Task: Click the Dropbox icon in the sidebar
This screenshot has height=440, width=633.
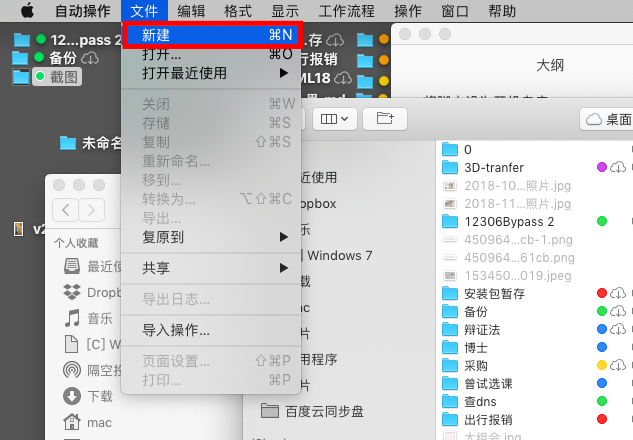Action: pos(71,292)
